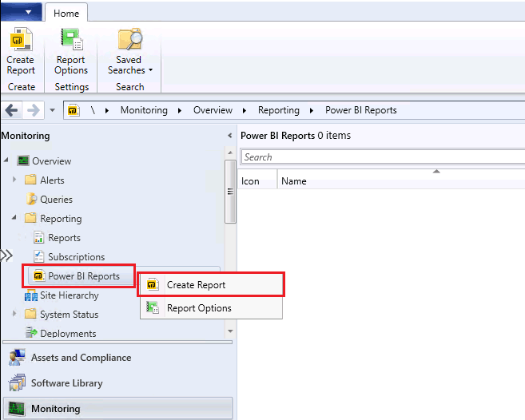Open the Assets and Compliance workspace
The image size is (525, 420).
tap(117, 358)
